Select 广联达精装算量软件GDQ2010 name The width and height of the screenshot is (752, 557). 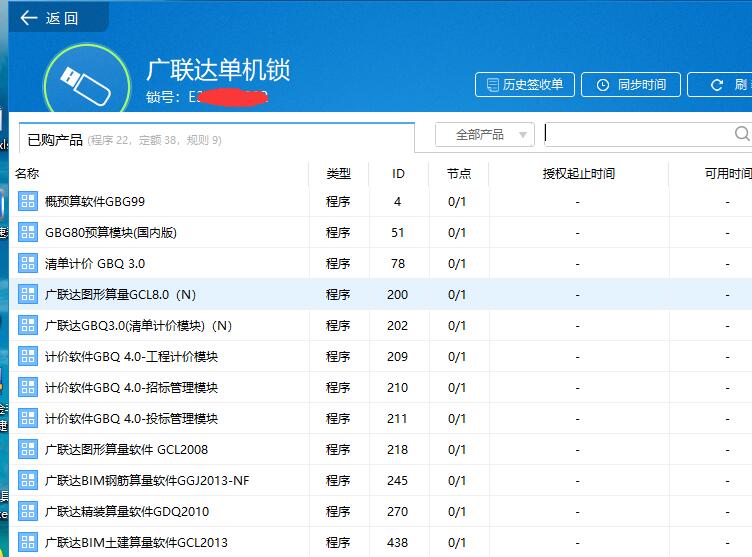pyautogui.click(x=127, y=512)
